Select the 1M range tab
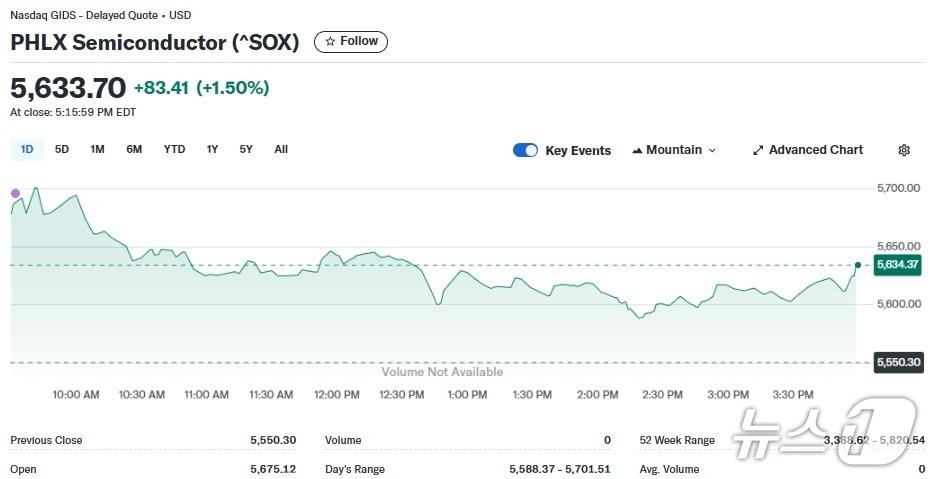Screen dimensions: 930x479 (97, 150)
